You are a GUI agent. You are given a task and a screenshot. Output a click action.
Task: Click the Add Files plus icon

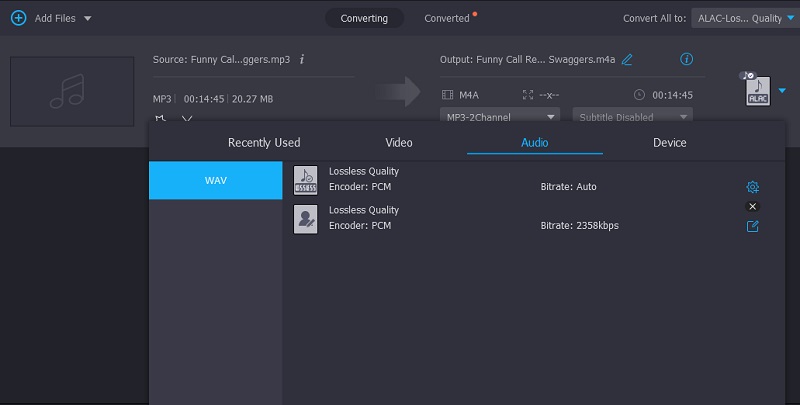[18, 18]
